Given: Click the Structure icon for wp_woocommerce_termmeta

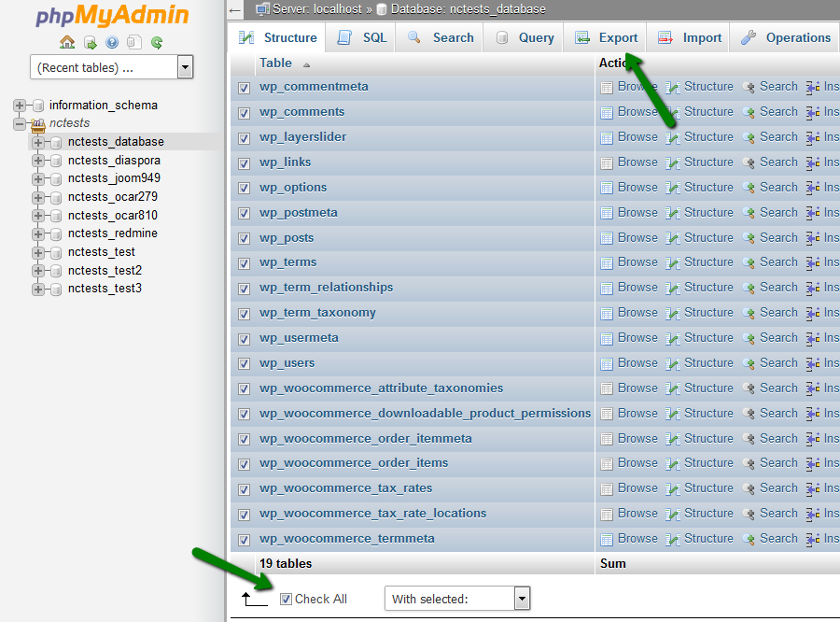Looking at the screenshot, I should pos(673,540).
